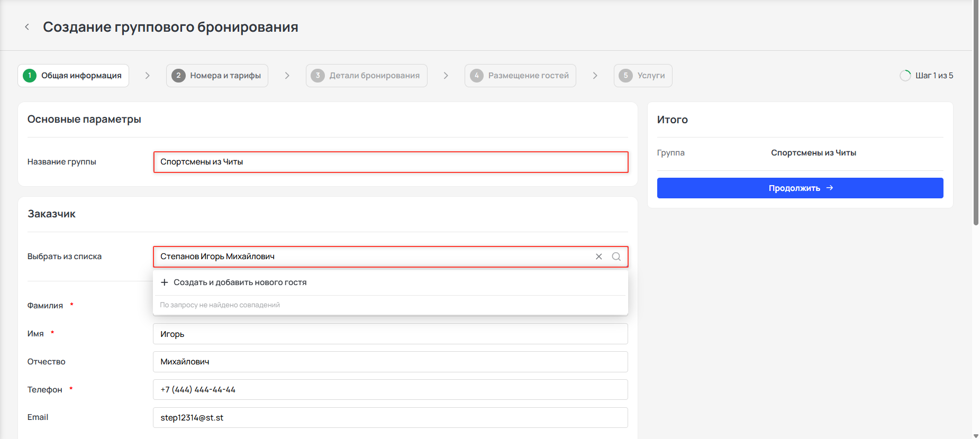Open the Детали бронирования step
The height and width of the screenshot is (439, 980).
tap(367, 76)
